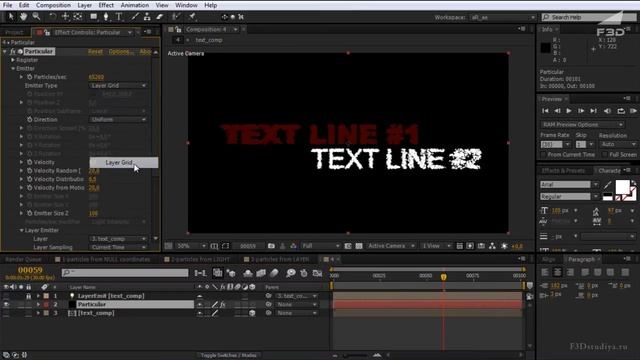
Task: Click the Take Snapshot camera icon
Action: click(271, 246)
